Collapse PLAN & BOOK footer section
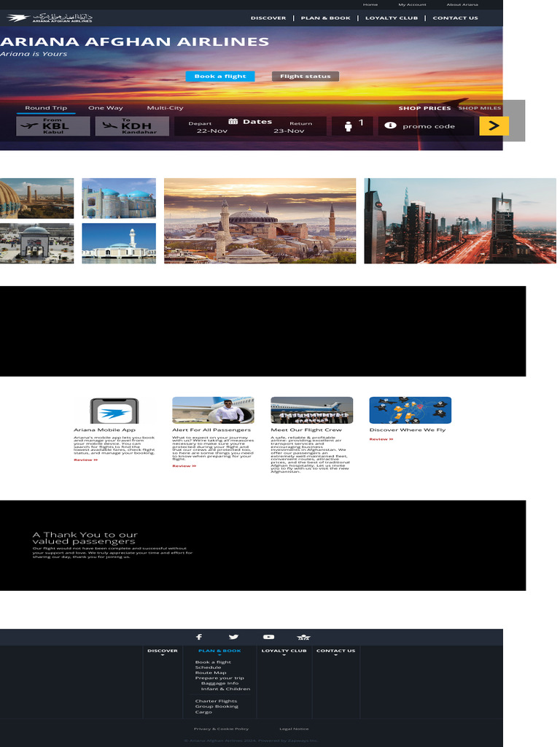Viewport: 560px width, 747px height. 219,651
